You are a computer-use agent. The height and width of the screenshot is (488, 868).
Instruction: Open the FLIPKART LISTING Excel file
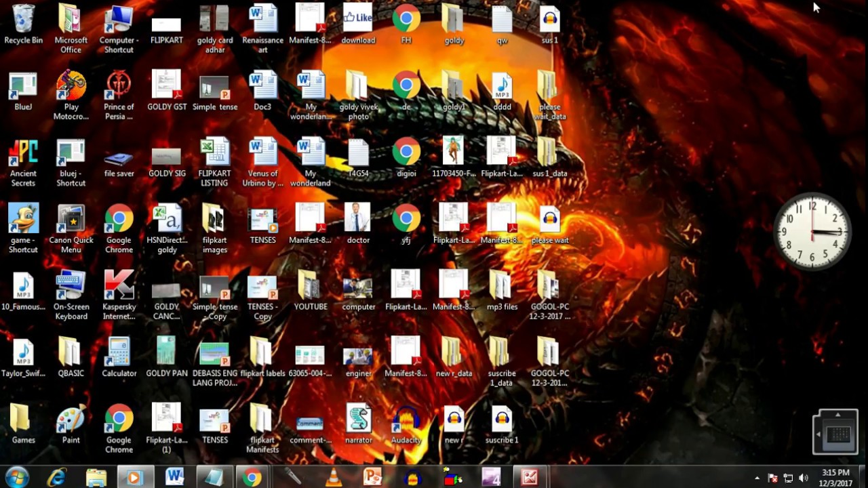pyautogui.click(x=214, y=153)
